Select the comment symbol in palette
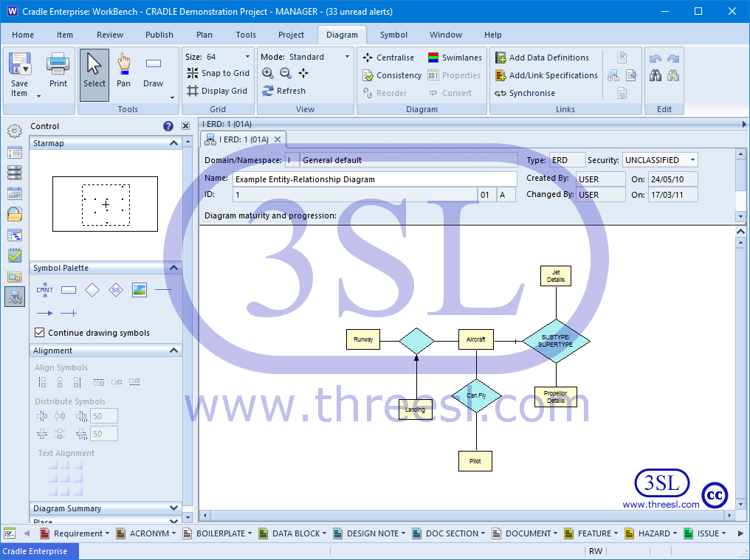This screenshot has width=750, height=560. click(x=45, y=290)
